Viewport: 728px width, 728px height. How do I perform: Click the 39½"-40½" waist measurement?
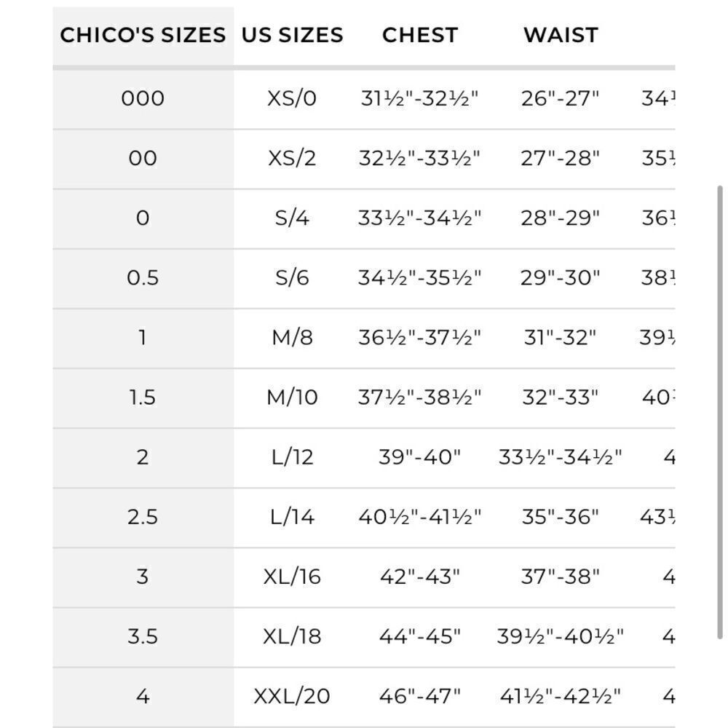coord(561,636)
